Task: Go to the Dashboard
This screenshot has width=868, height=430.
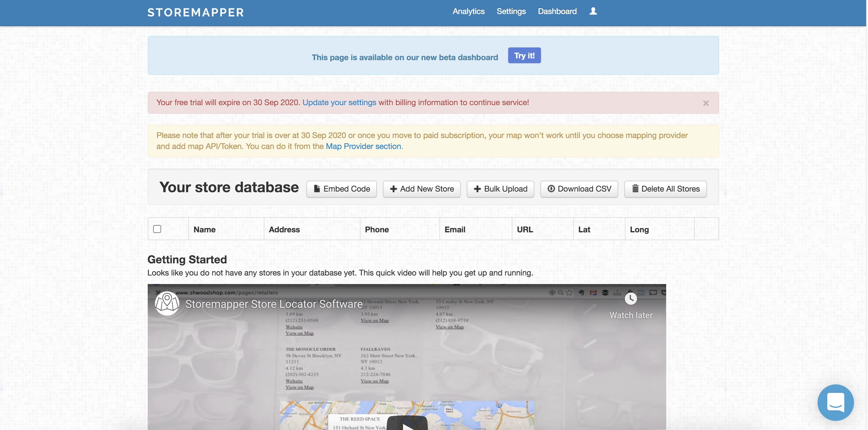Action: [x=557, y=11]
